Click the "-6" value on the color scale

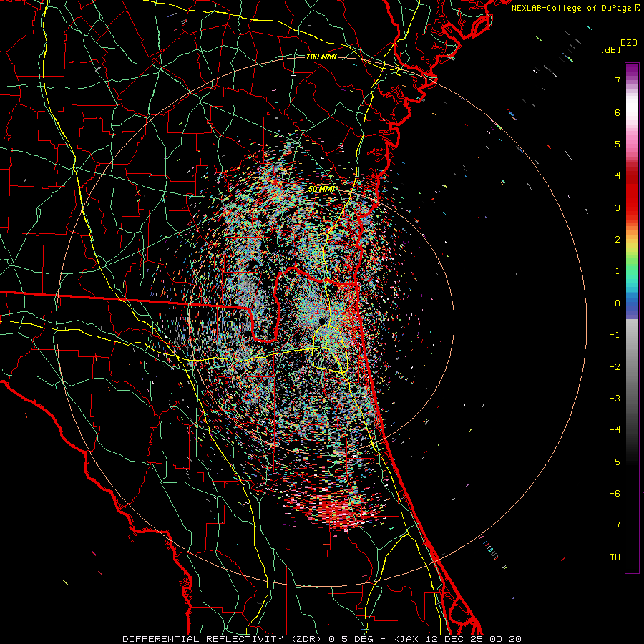tap(615, 494)
